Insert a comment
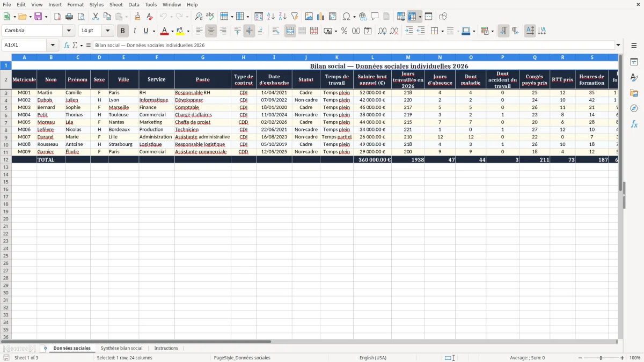 (x=375, y=17)
